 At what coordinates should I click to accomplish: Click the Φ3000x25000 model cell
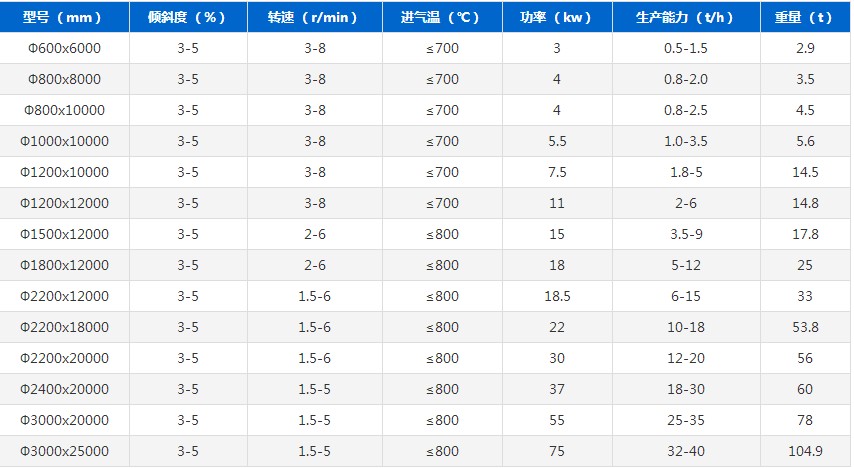[64, 451]
